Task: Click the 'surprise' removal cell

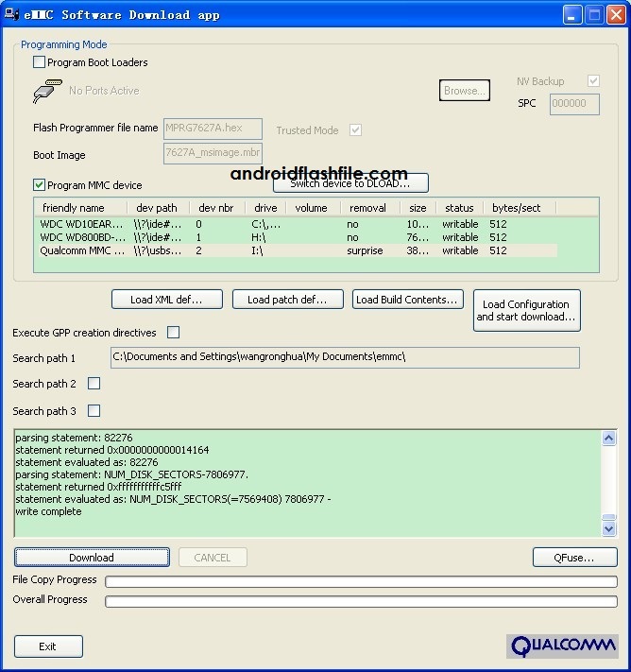Action: pos(365,250)
